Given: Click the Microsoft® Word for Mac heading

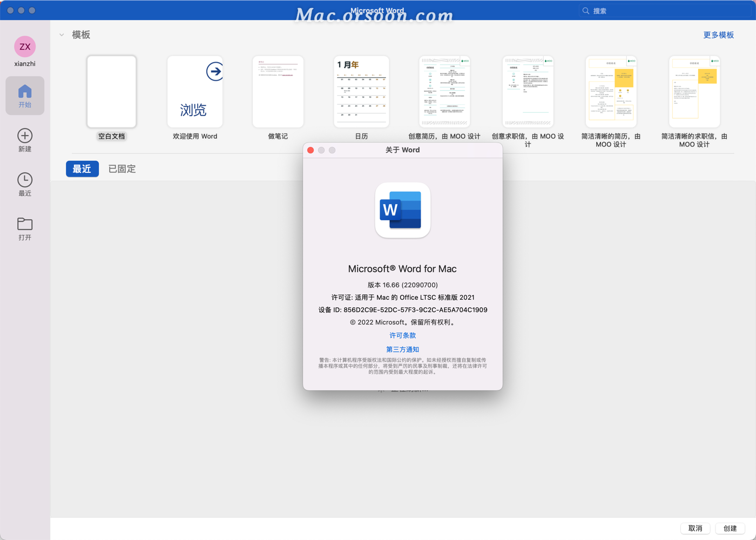Looking at the screenshot, I should (403, 269).
